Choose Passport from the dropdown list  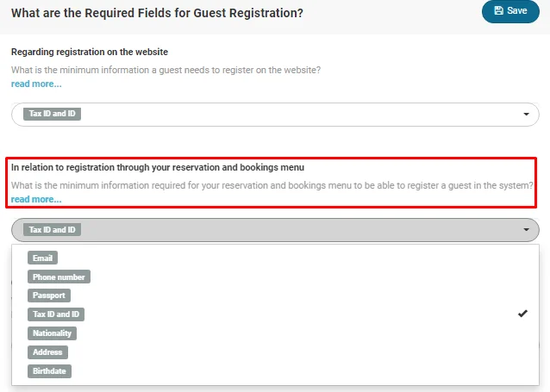click(x=48, y=296)
